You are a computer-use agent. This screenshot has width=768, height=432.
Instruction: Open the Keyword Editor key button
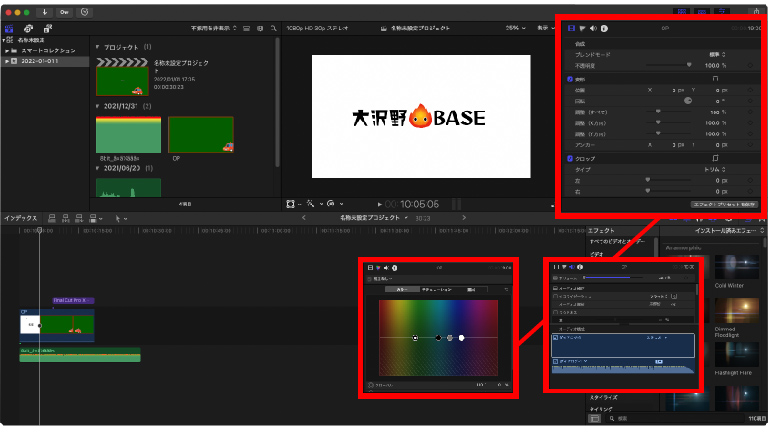click(64, 12)
